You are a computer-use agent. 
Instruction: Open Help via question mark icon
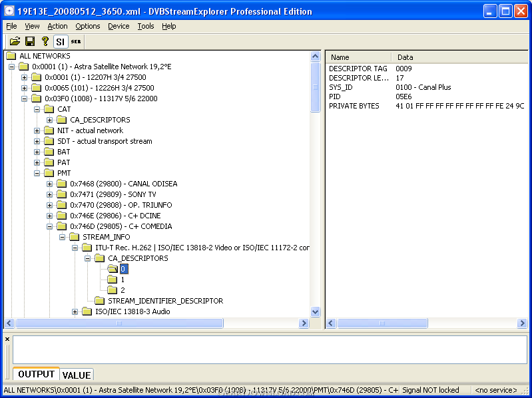click(45, 41)
